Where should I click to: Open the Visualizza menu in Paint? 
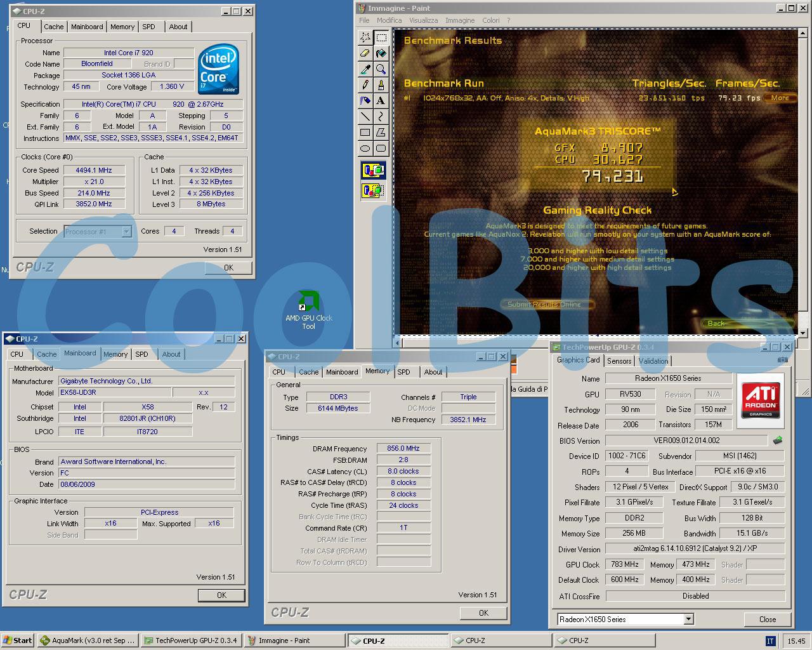pyautogui.click(x=423, y=20)
